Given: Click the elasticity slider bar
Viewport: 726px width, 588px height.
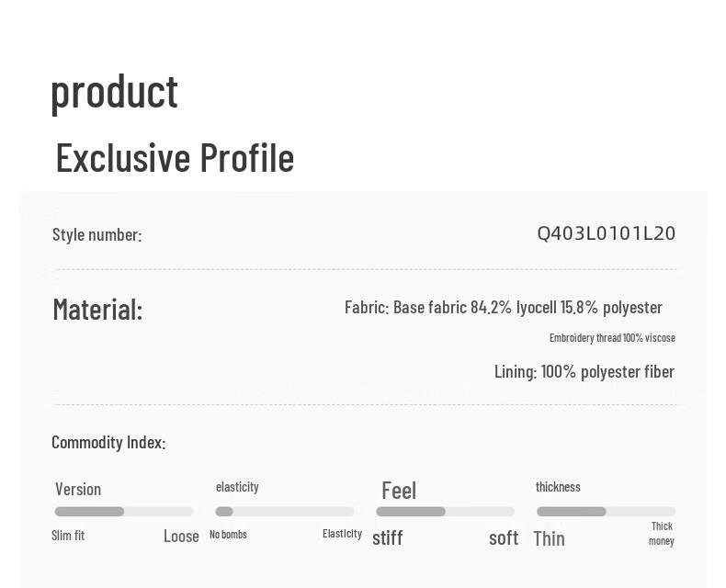Looking at the screenshot, I should (285, 512).
